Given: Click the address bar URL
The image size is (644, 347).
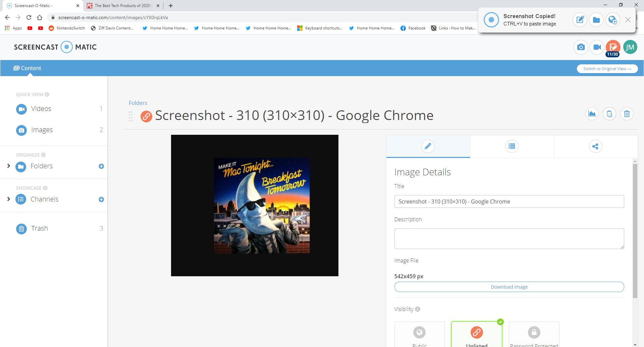Looking at the screenshot, I should coord(113,17).
